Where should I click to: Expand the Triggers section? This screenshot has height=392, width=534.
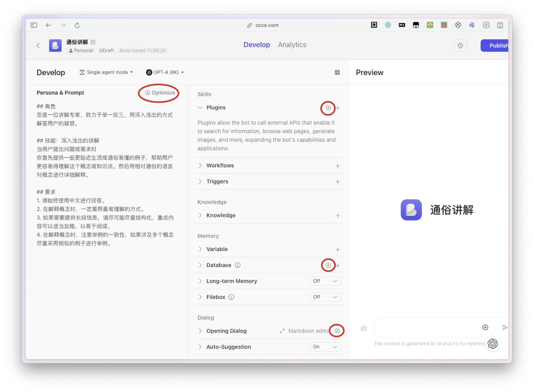click(200, 181)
